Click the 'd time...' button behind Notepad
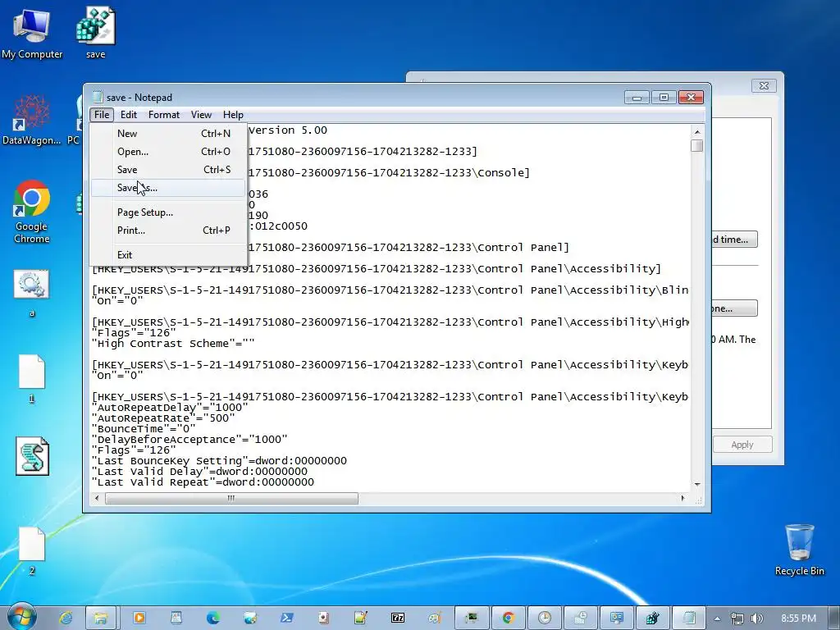This screenshot has width=840, height=630. coord(734,240)
